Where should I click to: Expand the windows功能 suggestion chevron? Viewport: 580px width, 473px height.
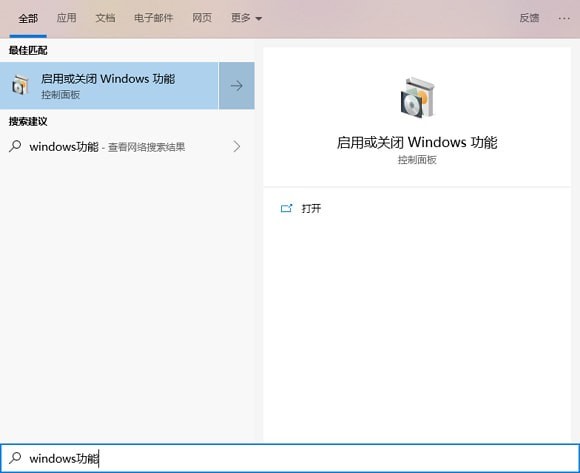tap(237, 147)
